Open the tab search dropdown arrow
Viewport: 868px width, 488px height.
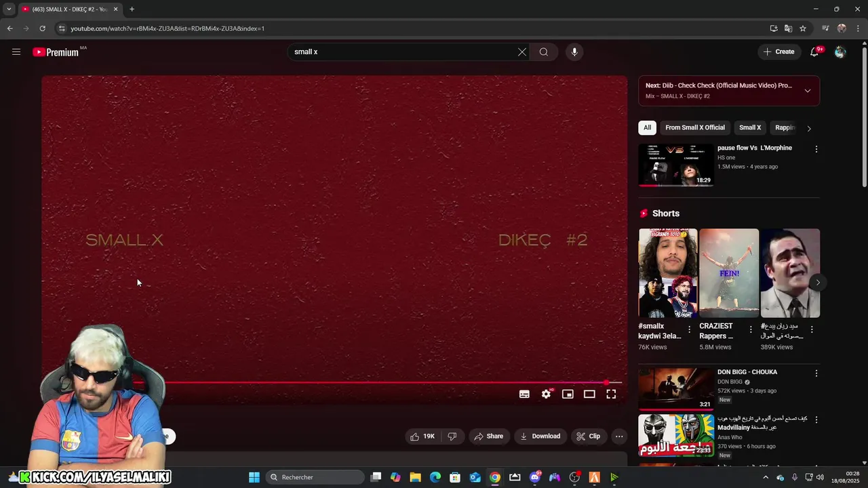[x=9, y=9]
